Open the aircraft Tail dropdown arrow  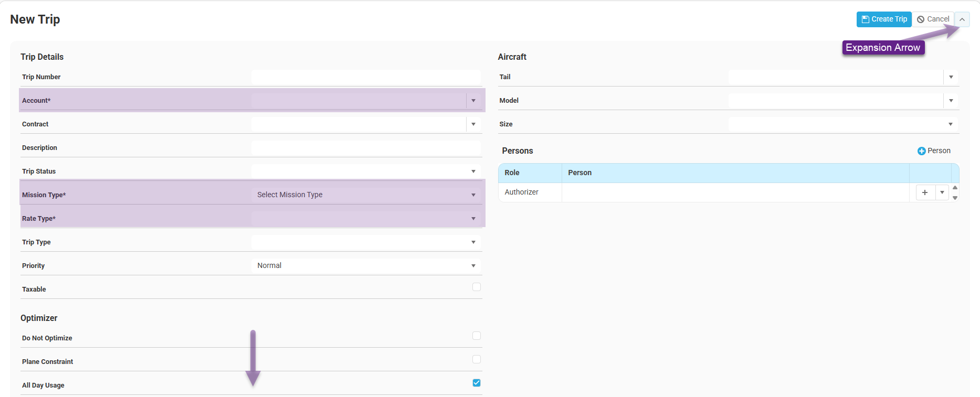pos(951,77)
